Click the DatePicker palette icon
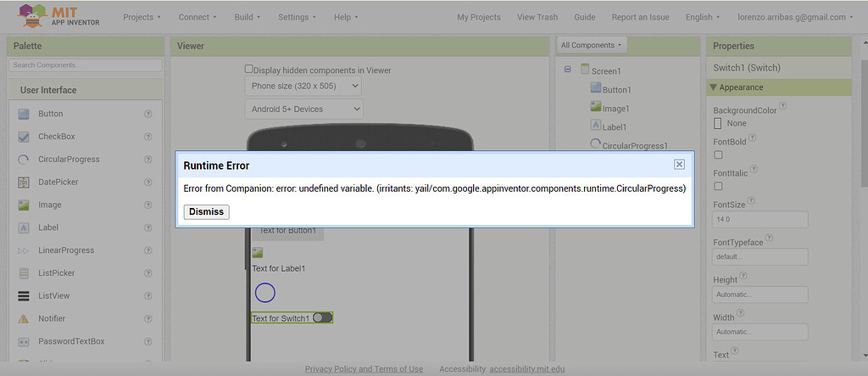Viewport: 868px width, 376px height. coord(24,182)
